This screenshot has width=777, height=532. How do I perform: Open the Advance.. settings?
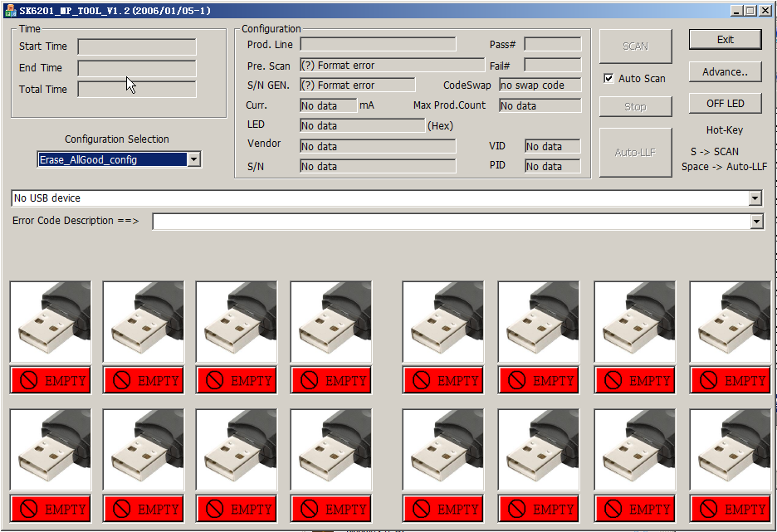tap(725, 72)
